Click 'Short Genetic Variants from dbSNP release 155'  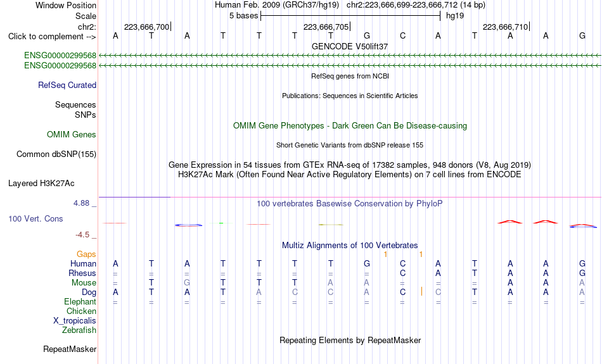350,146
